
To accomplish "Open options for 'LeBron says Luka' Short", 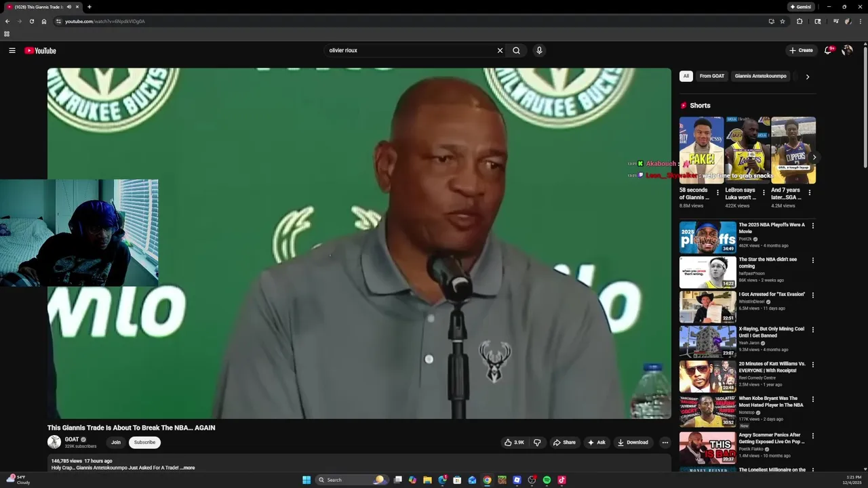I will pos(764,192).
